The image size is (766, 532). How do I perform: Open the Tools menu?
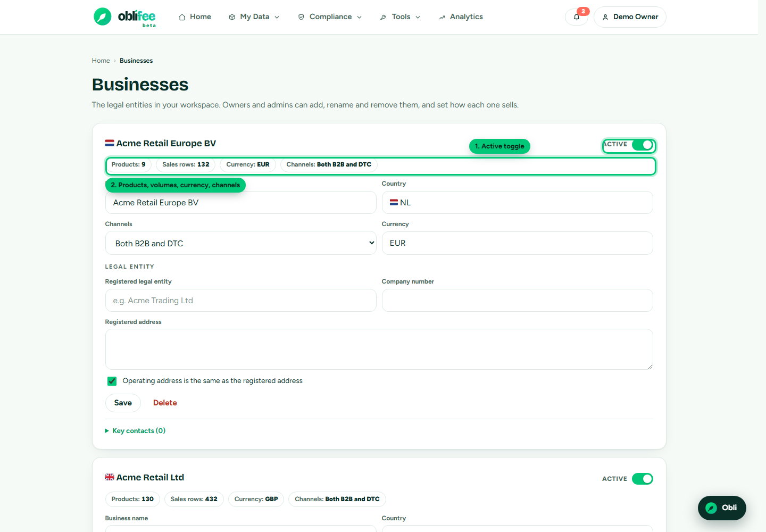(x=401, y=17)
